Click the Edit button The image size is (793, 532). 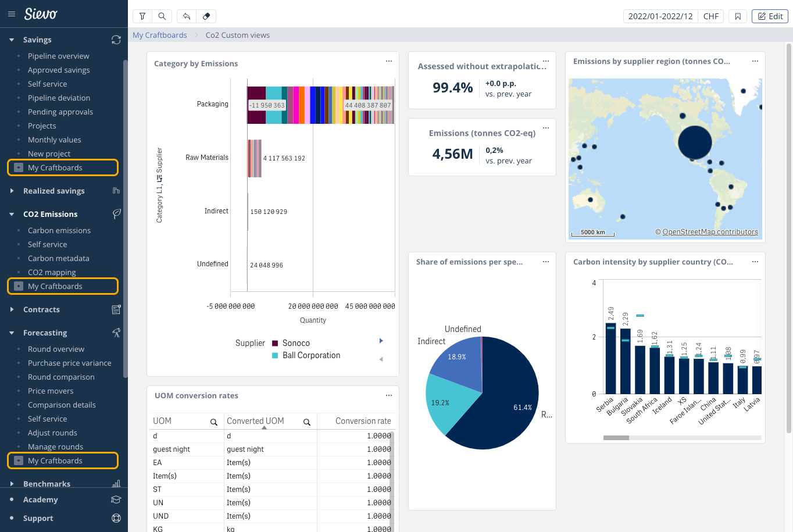pos(770,16)
